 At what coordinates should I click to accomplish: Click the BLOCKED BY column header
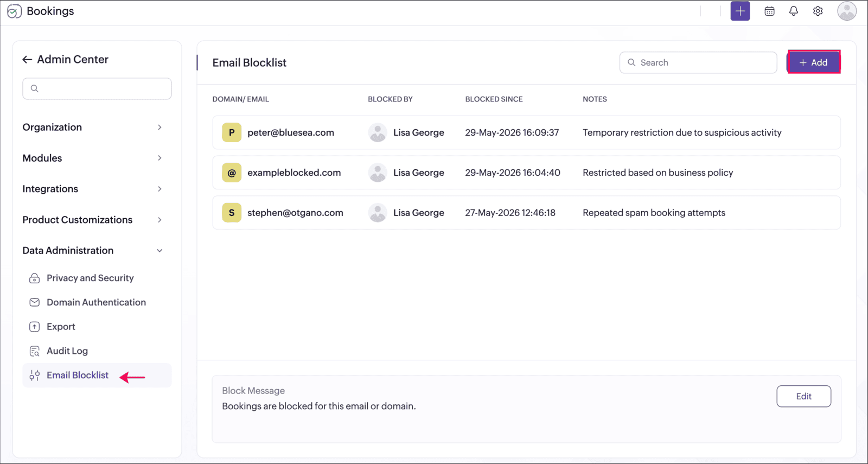[x=390, y=99]
